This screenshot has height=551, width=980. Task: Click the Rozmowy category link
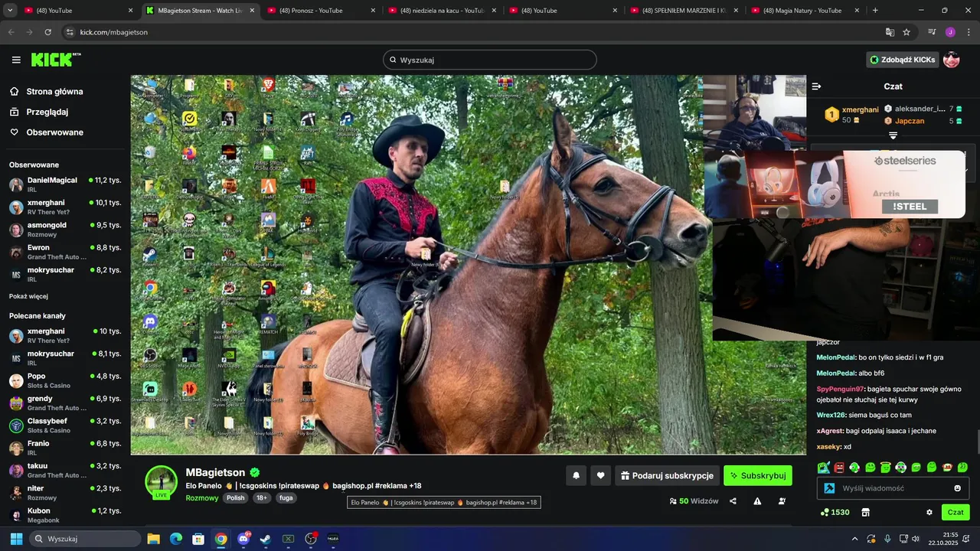[x=202, y=497]
